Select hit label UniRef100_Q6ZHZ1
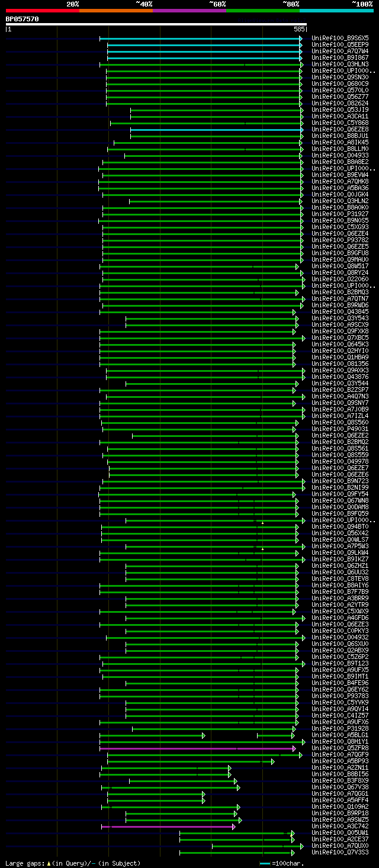 (340, 565)
